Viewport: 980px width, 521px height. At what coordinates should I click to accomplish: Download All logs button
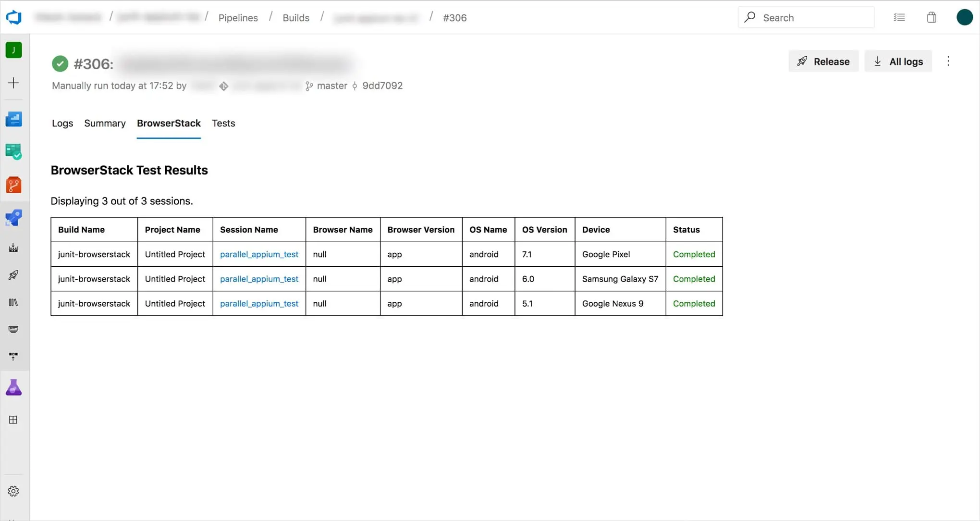(898, 61)
